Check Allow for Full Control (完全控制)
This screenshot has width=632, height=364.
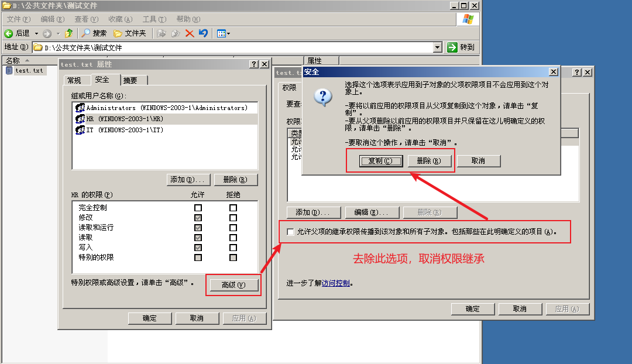[198, 208]
